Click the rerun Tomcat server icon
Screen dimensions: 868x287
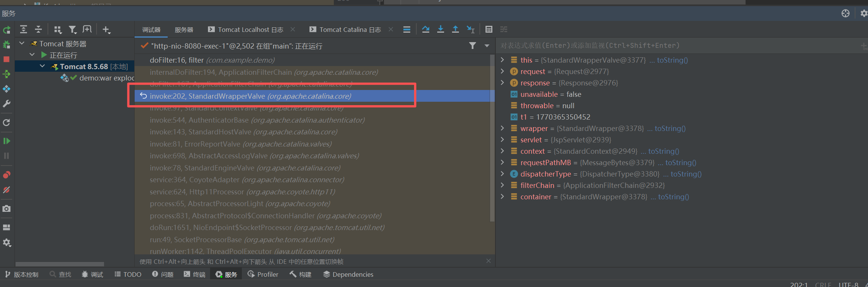[6, 30]
